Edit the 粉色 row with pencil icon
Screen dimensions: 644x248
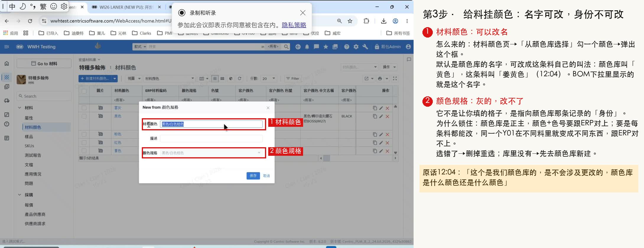(381, 134)
